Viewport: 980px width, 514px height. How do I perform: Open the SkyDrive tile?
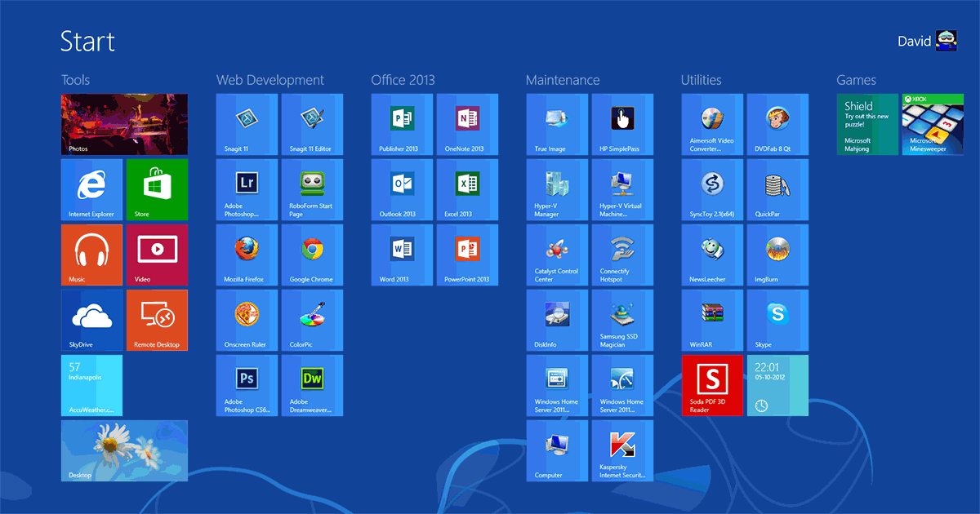[x=91, y=320]
